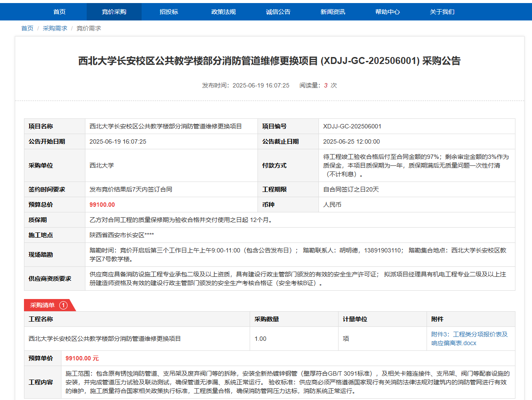Click the project number XDJJ-GC-202506001 cell

[x=352, y=126]
